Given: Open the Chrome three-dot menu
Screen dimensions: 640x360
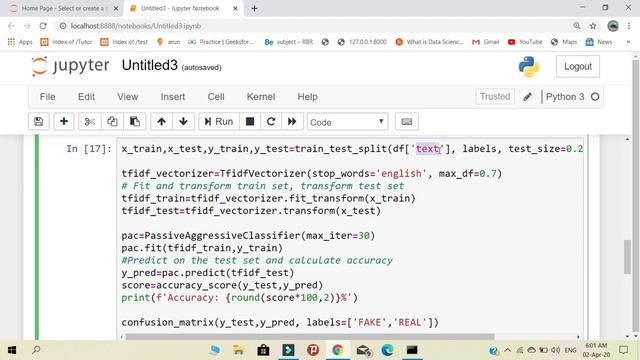Looking at the screenshot, I should (629, 26).
